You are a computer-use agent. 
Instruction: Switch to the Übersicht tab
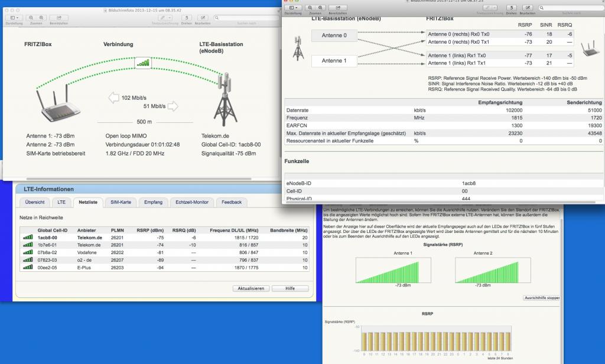tap(35, 202)
